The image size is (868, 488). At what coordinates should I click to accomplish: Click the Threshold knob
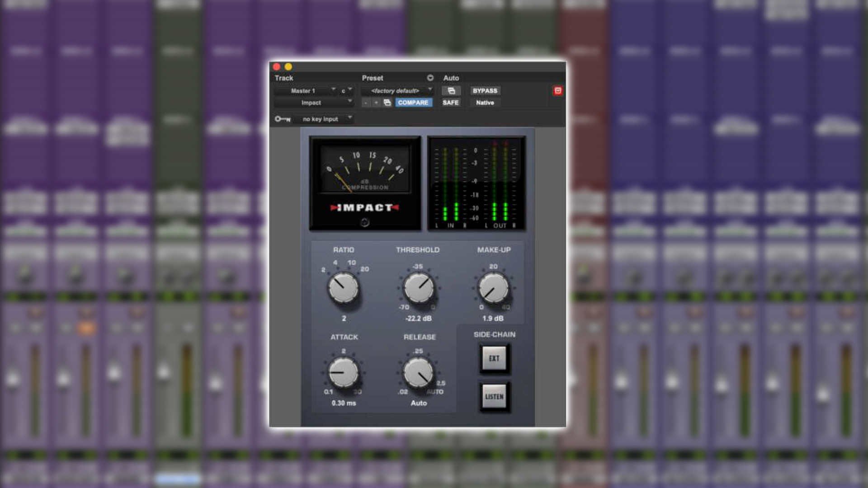pyautogui.click(x=419, y=288)
